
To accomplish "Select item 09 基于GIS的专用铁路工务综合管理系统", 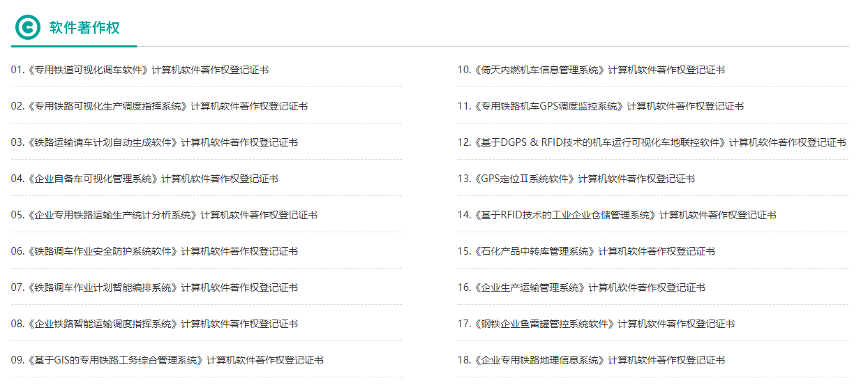I will 167,360.
